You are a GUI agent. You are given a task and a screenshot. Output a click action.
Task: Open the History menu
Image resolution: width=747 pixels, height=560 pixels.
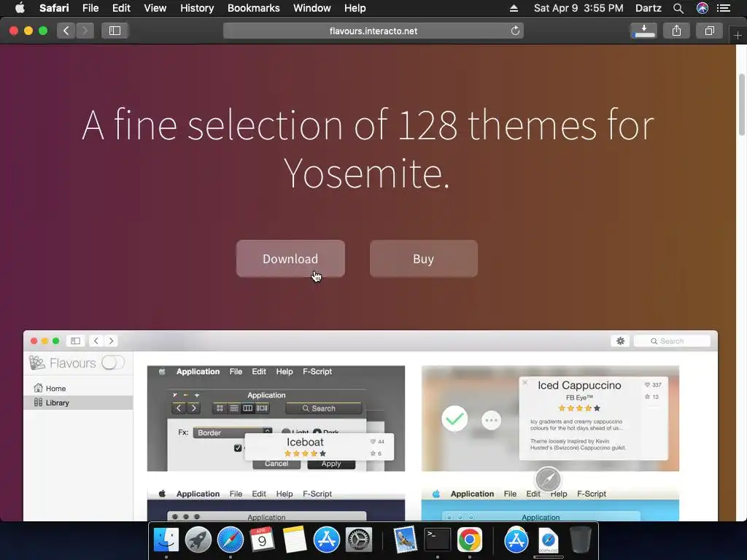(x=197, y=8)
